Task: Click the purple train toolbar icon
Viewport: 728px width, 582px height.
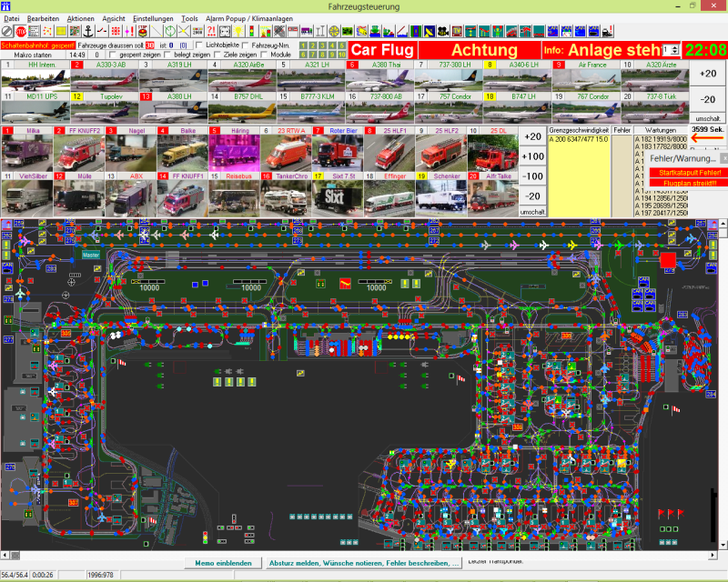Action: (307, 32)
